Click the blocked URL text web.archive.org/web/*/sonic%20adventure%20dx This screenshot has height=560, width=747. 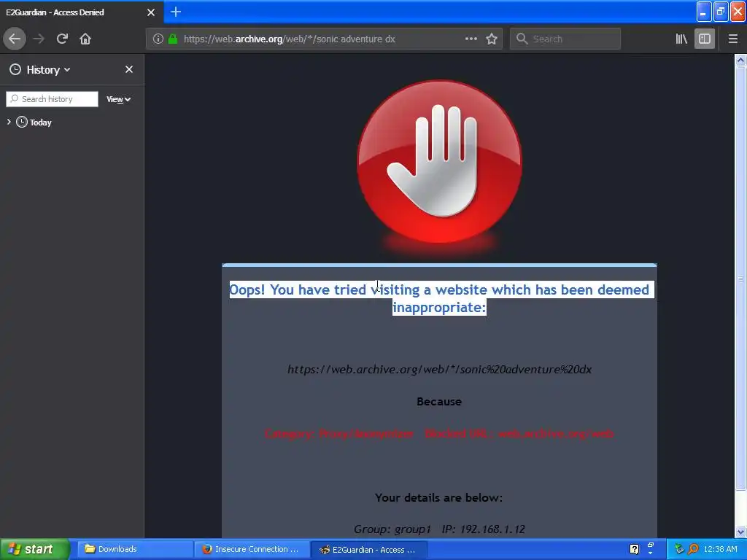click(439, 370)
